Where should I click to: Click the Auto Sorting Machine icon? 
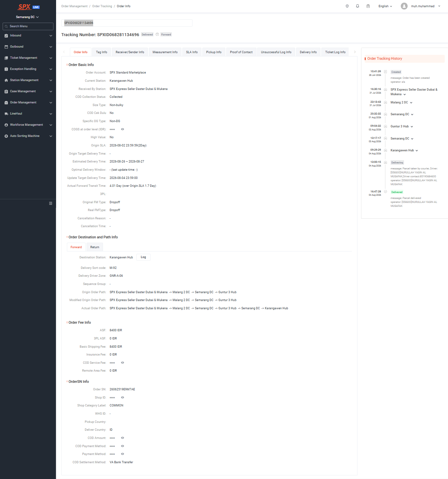click(6, 136)
